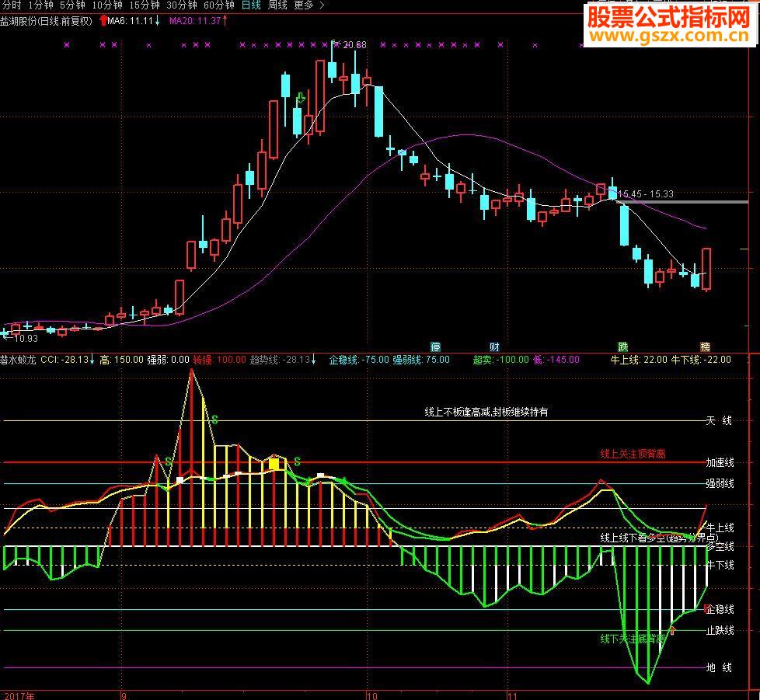Select the 30分钟 period tab
The height and width of the screenshot is (700, 760).
click(x=182, y=5)
